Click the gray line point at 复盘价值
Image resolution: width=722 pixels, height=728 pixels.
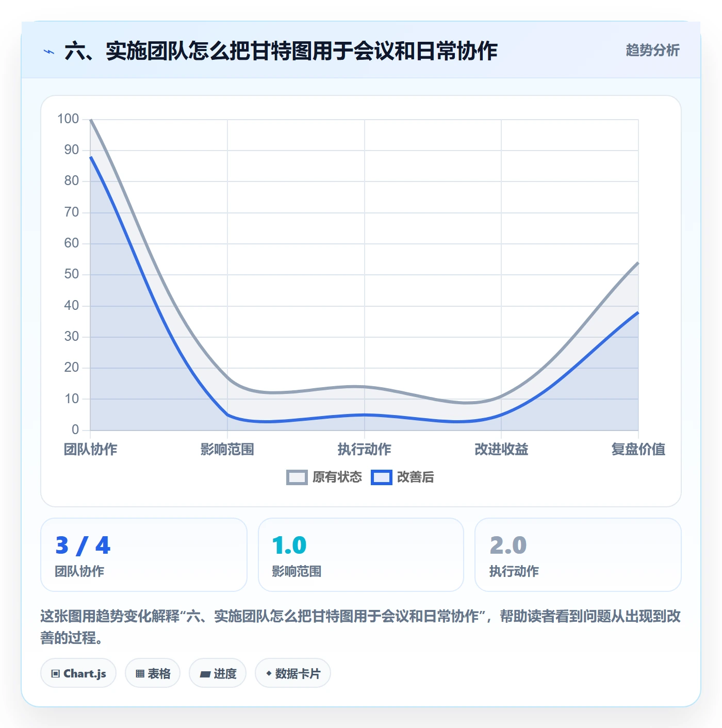pyautogui.click(x=638, y=263)
